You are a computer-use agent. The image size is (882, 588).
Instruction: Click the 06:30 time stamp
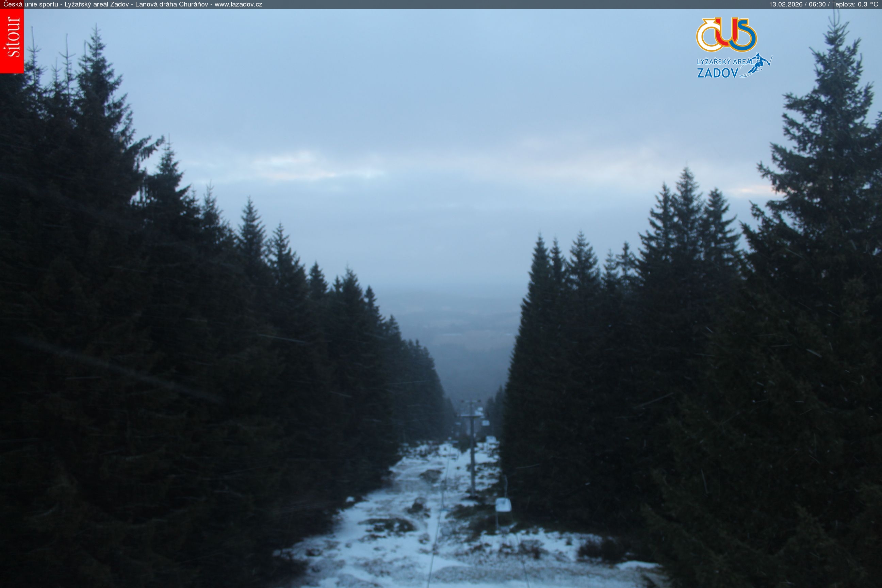coord(817,4)
